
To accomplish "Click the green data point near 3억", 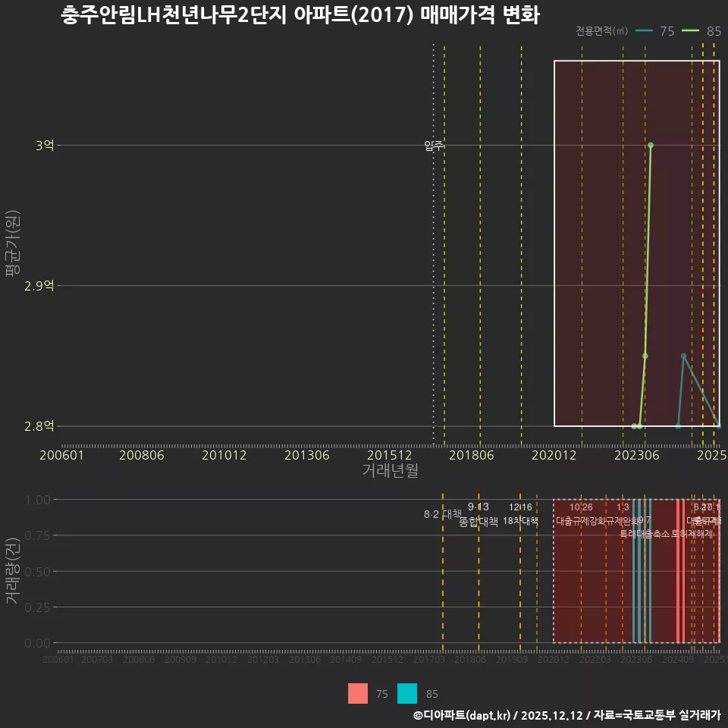I will click(x=650, y=144).
